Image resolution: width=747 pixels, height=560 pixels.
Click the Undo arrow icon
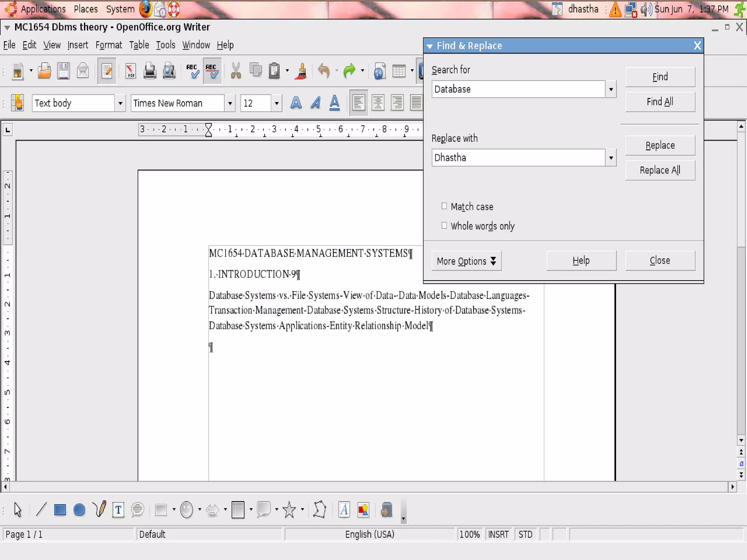pos(324,71)
